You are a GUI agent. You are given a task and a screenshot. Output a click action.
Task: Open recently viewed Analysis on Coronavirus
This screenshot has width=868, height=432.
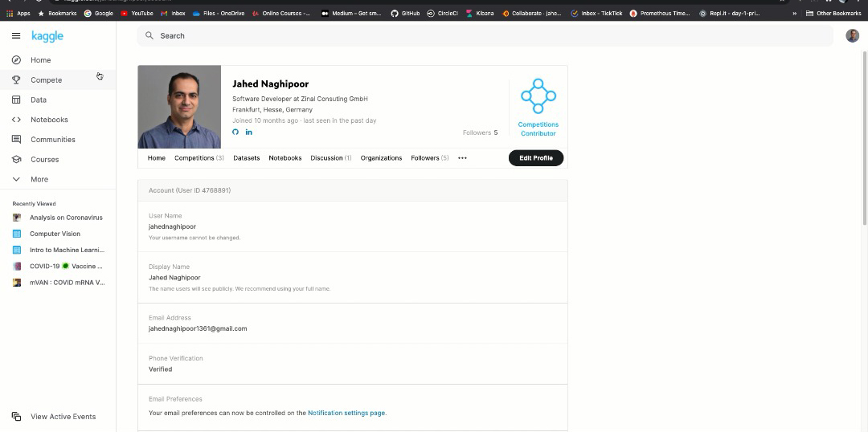point(66,218)
